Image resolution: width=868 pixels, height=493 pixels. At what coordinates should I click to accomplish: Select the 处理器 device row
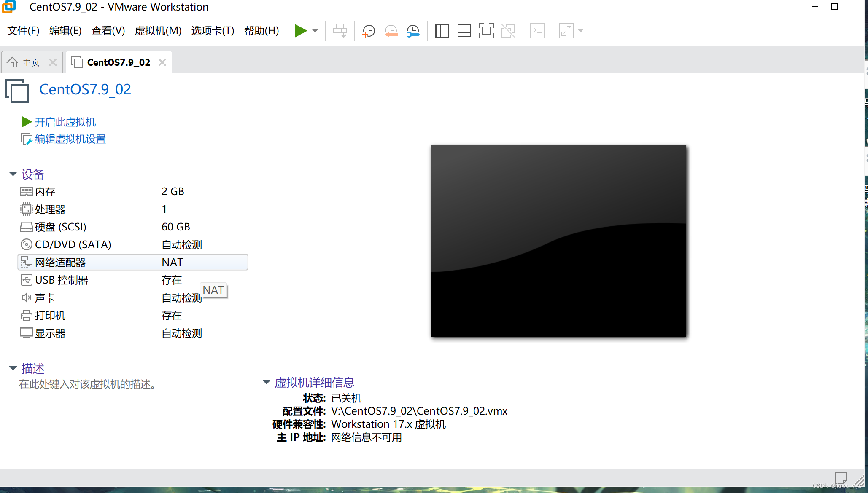[132, 209]
